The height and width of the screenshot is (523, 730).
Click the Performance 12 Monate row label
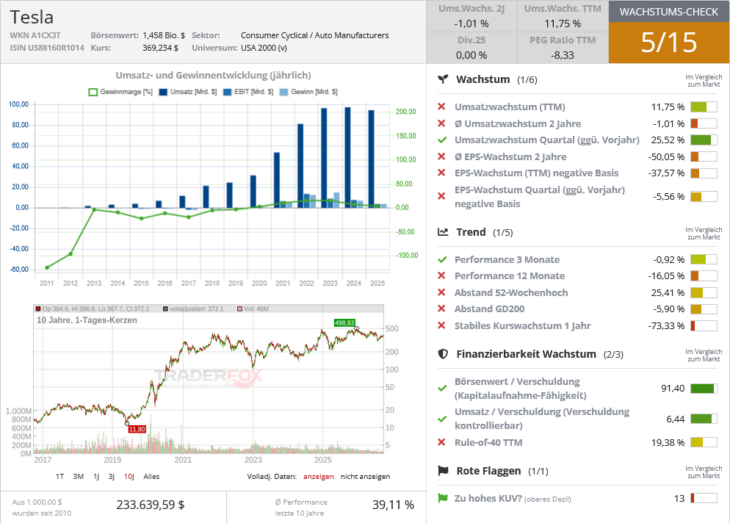(x=510, y=276)
